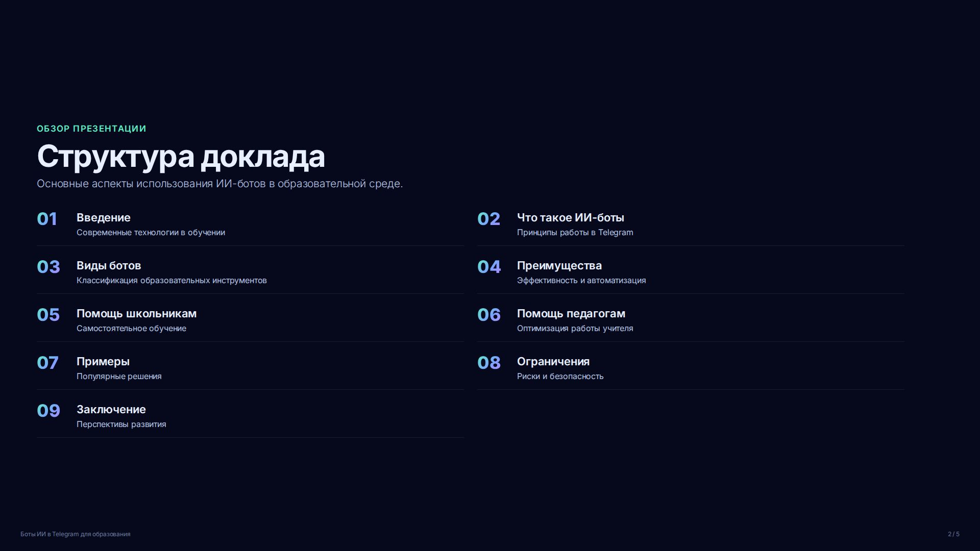The image size is (980, 551).
Task: Click the number '08' agenda marker
Action: (489, 363)
